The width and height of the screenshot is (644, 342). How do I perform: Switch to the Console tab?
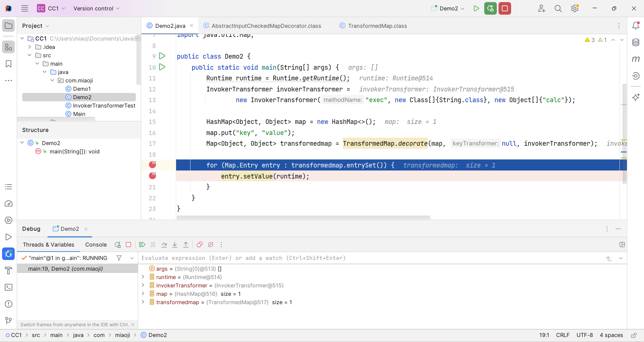click(x=96, y=245)
